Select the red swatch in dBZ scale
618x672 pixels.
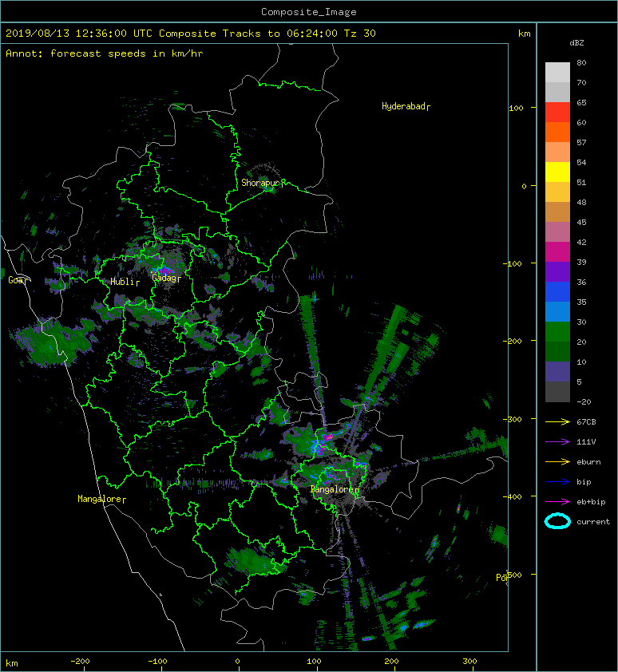(557, 112)
